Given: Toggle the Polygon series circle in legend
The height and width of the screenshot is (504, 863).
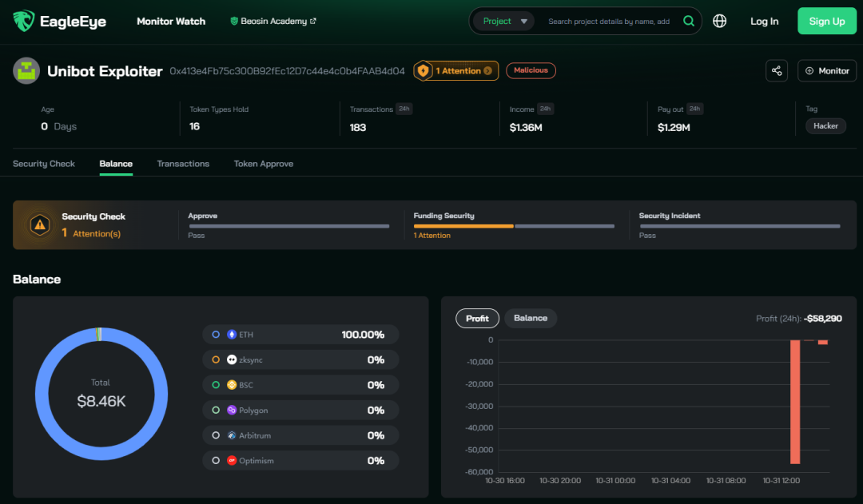Looking at the screenshot, I should tap(216, 411).
